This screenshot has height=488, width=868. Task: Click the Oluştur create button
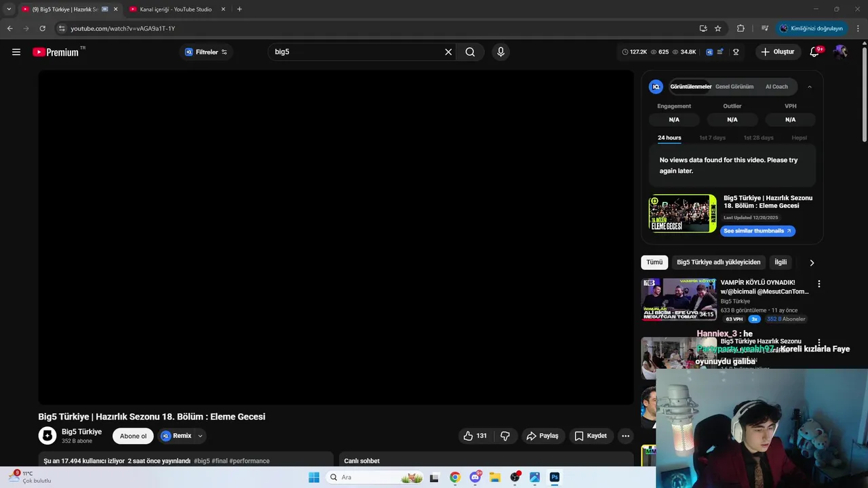click(x=777, y=52)
